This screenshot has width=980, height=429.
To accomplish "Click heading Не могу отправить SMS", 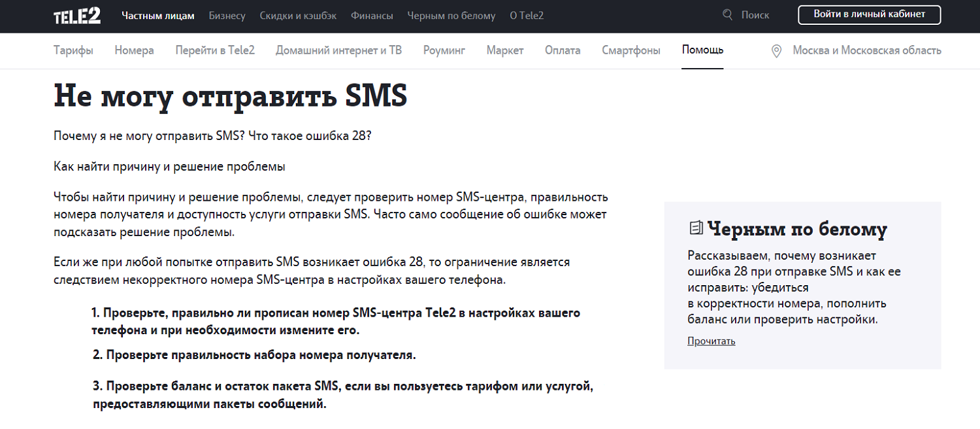I will 231,97.
